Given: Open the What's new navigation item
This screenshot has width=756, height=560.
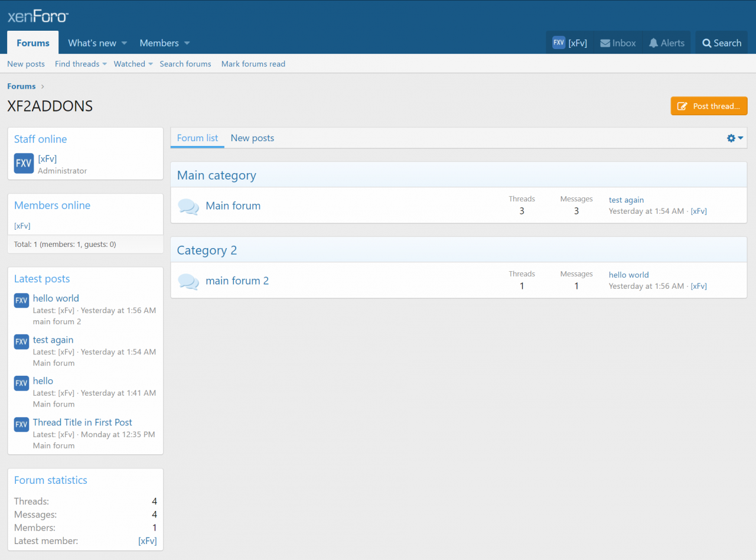Looking at the screenshot, I should 92,43.
